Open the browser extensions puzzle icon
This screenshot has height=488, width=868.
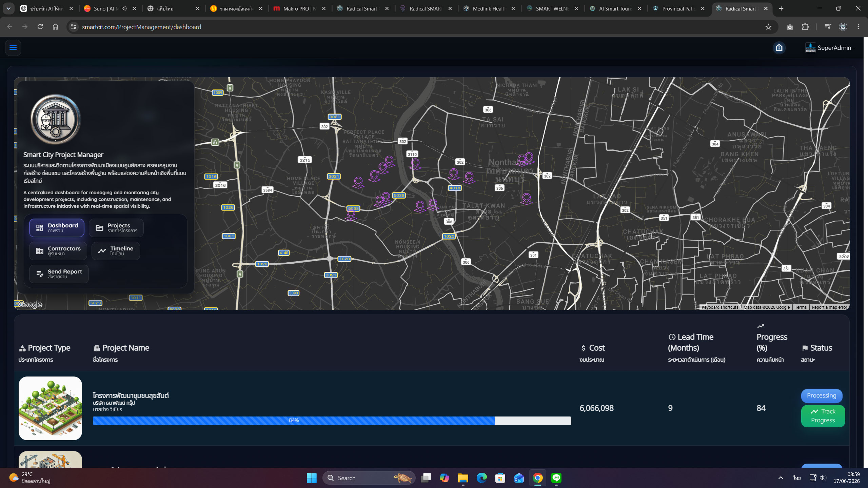click(805, 27)
